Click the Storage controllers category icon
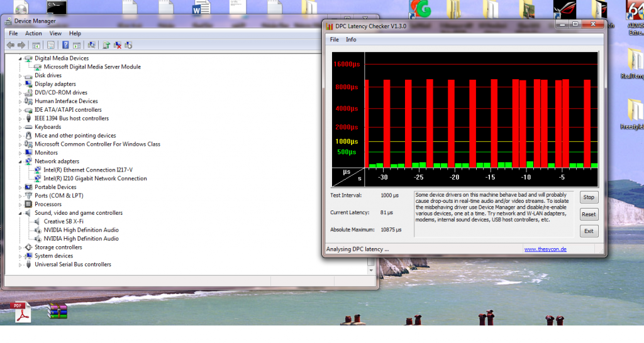The width and height of the screenshot is (644, 343). [x=28, y=248]
